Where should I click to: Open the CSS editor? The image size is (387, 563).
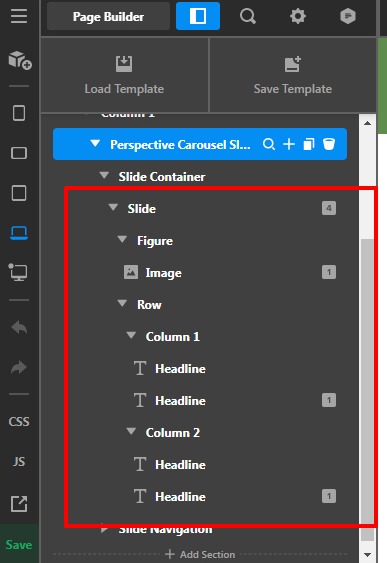point(19,421)
